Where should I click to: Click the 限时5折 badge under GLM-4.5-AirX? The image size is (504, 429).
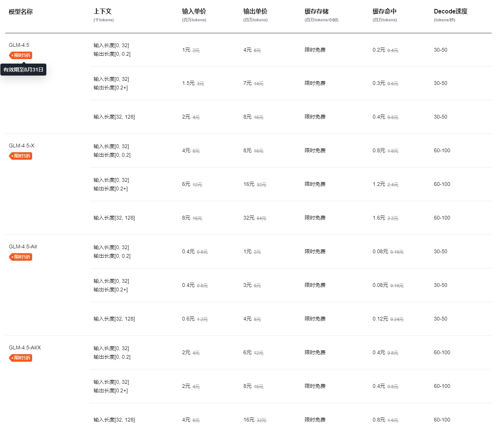(x=21, y=358)
